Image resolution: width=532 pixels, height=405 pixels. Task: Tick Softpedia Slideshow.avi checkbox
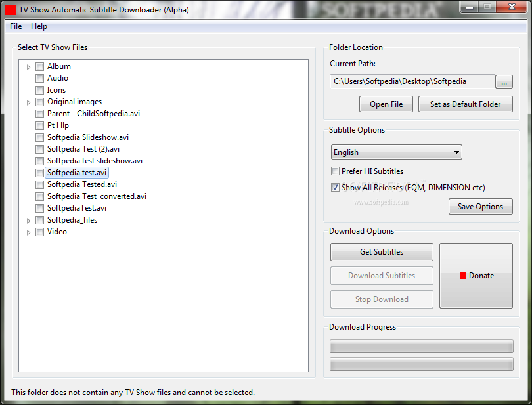pos(39,137)
